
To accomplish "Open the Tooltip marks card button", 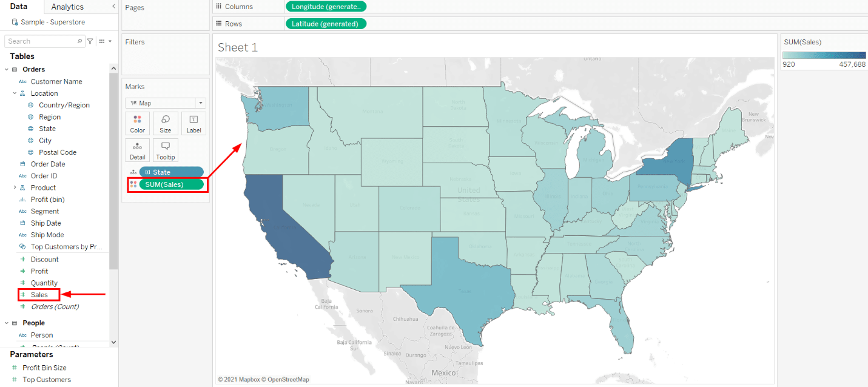I will point(166,150).
